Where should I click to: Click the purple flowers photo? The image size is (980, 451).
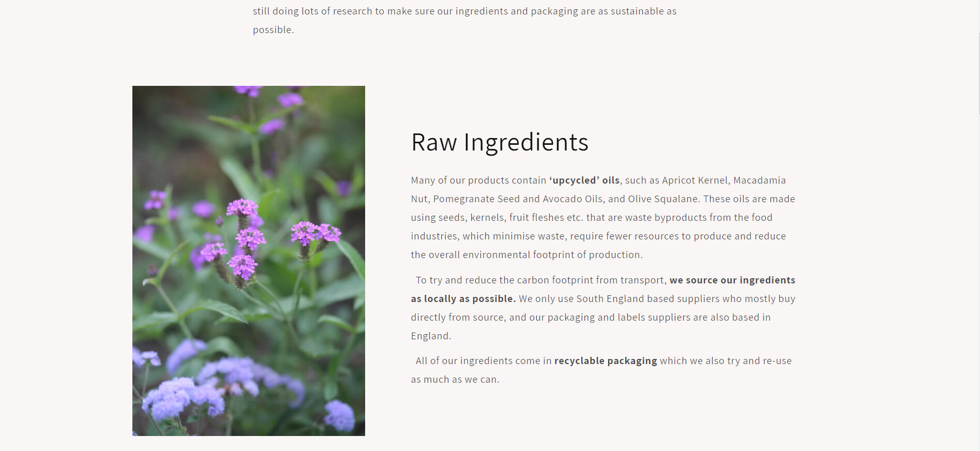click(x=248, y=261)
